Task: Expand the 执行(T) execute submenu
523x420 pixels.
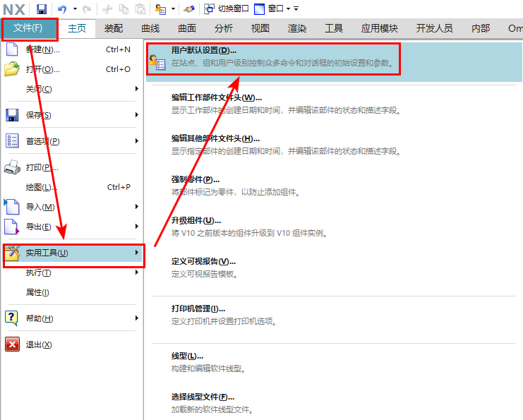Action: click(x=72, y=272)
